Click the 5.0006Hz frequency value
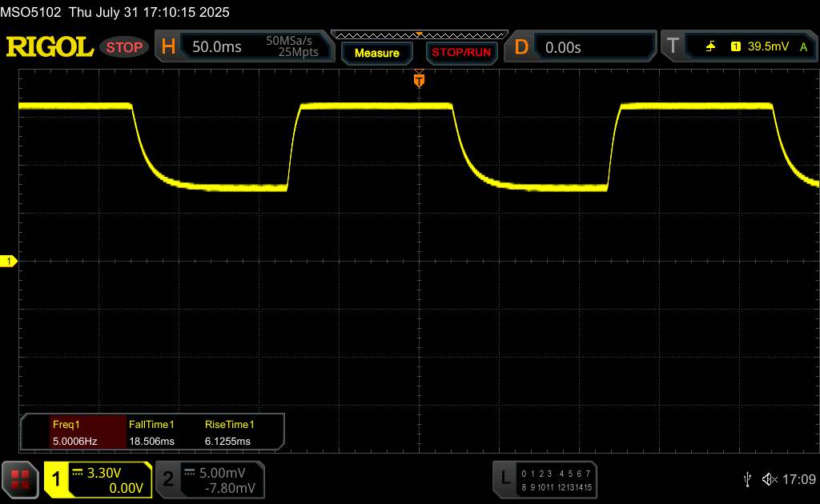The width and height of the screenshot is (820, 504). (x=74, y=442)
